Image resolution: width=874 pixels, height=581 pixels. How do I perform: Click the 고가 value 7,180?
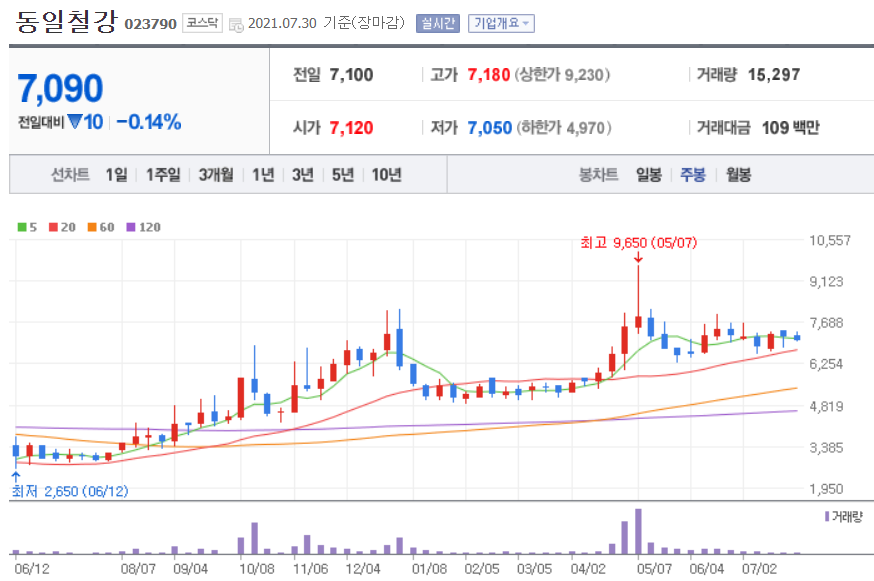pos(489,75)
